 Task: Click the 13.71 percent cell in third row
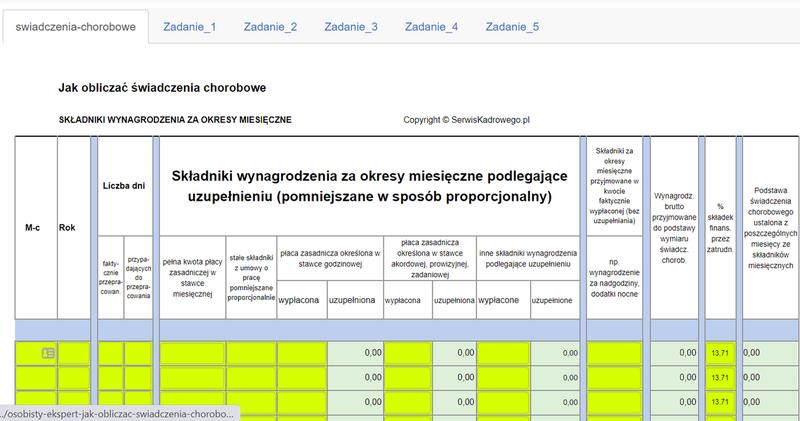click(720, 402)
